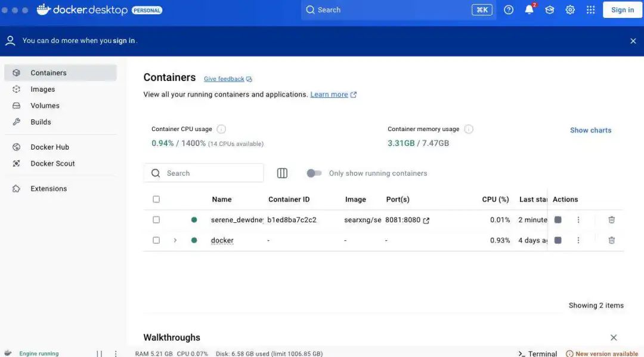Click New version available notice
Viewport: 644px width, 357px height.
click(602, 353)
